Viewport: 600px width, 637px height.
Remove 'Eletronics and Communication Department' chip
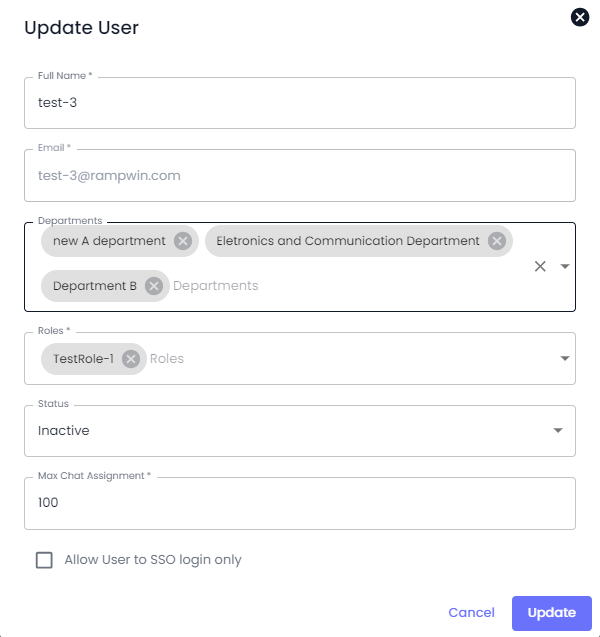tap(497, 241)
